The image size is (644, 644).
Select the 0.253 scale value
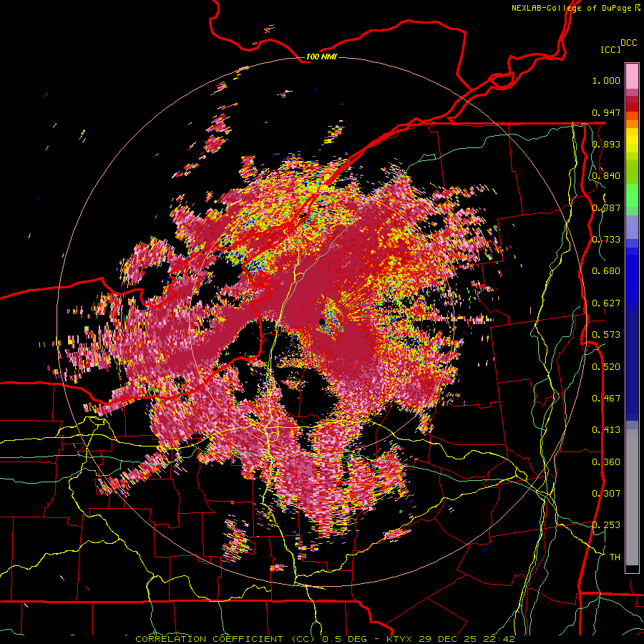[x=606, y=525]
